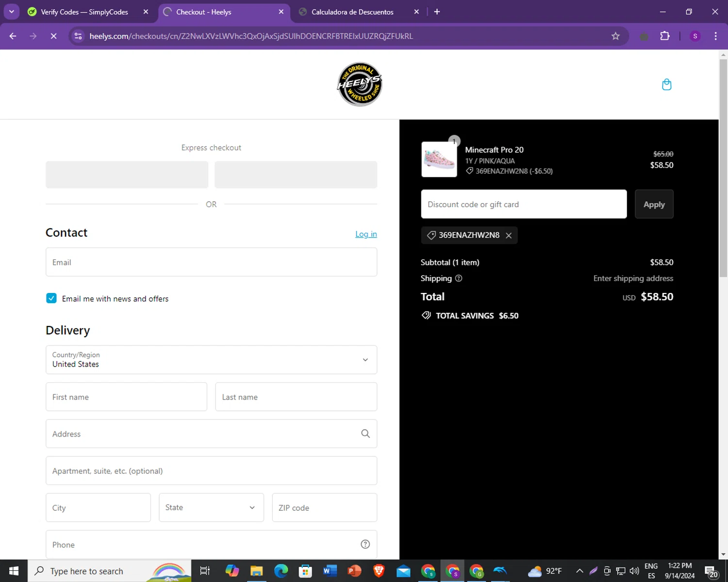Screen dimensions: 728x582
Task: Open the tab search dropdown arrow
Action: [x=11, y=12]
